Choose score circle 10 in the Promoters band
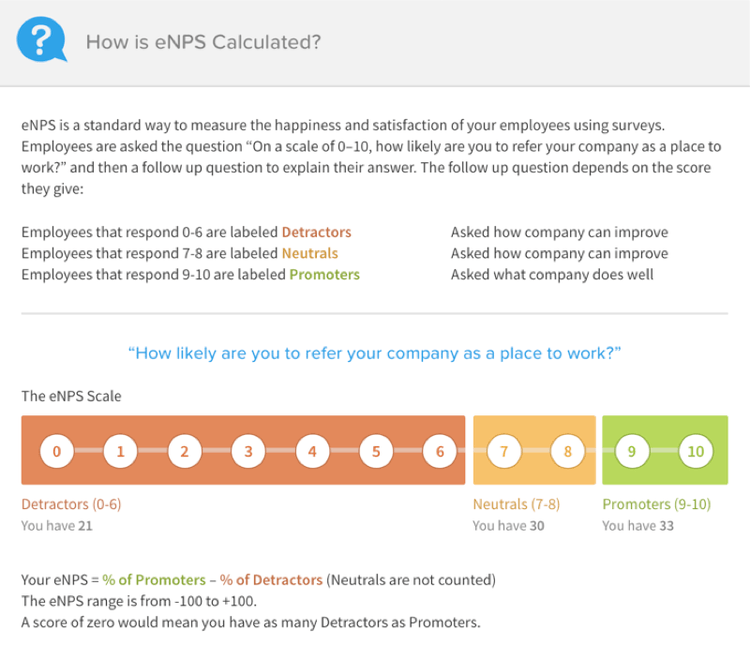The height and width of the screenshot is (660, 750). tap(696, 451)
